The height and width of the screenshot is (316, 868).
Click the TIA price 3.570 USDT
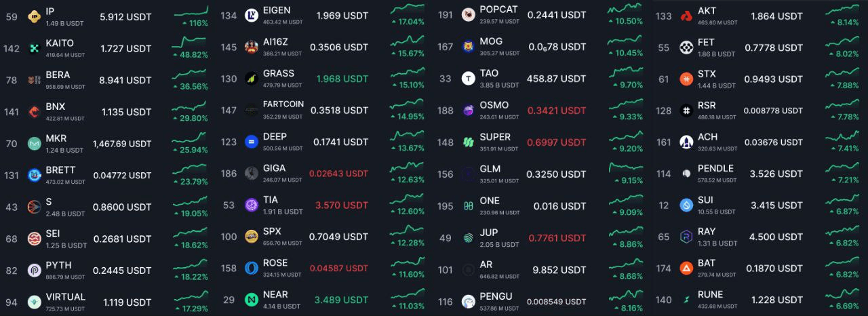click(341, 205)
